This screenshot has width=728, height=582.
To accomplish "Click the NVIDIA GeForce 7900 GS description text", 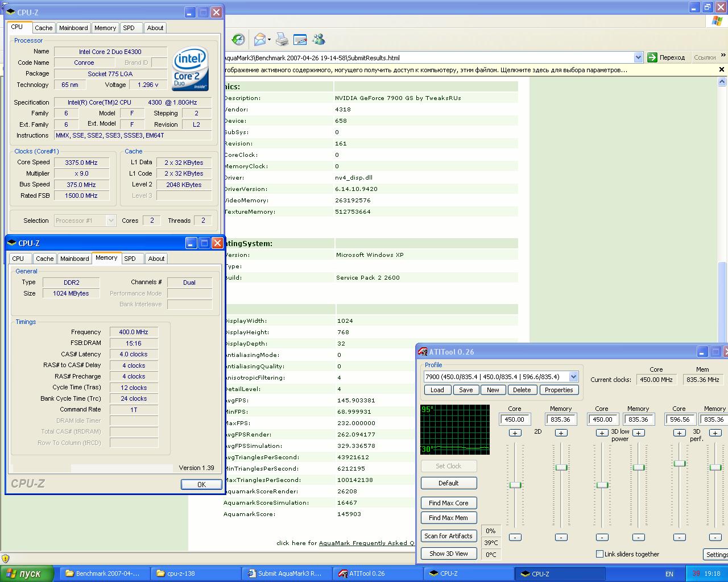I will click(398, 98).
